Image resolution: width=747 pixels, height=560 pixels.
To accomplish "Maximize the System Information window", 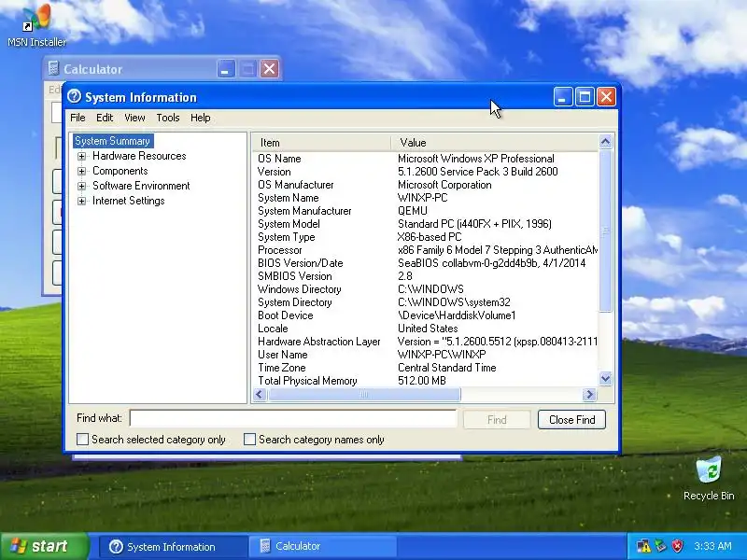I will (585, 97).
